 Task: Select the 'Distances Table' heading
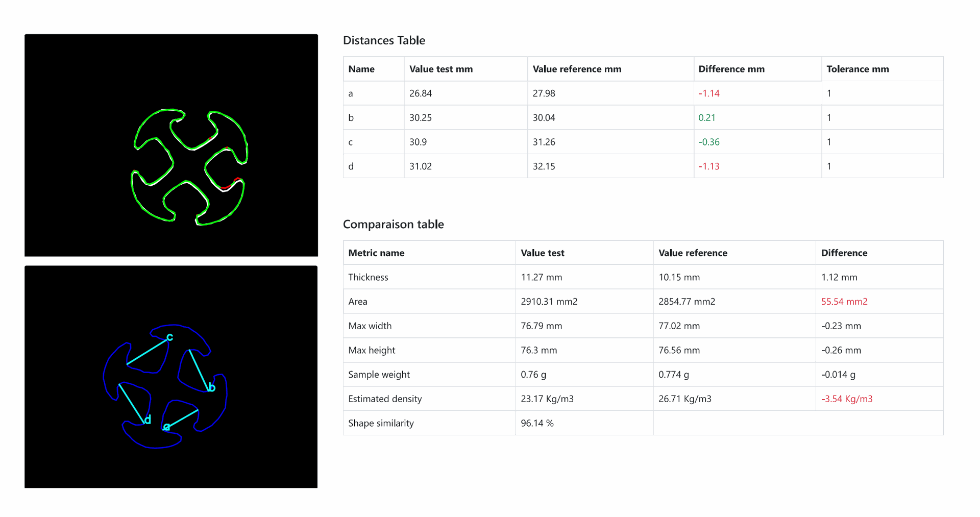point(384,40)
